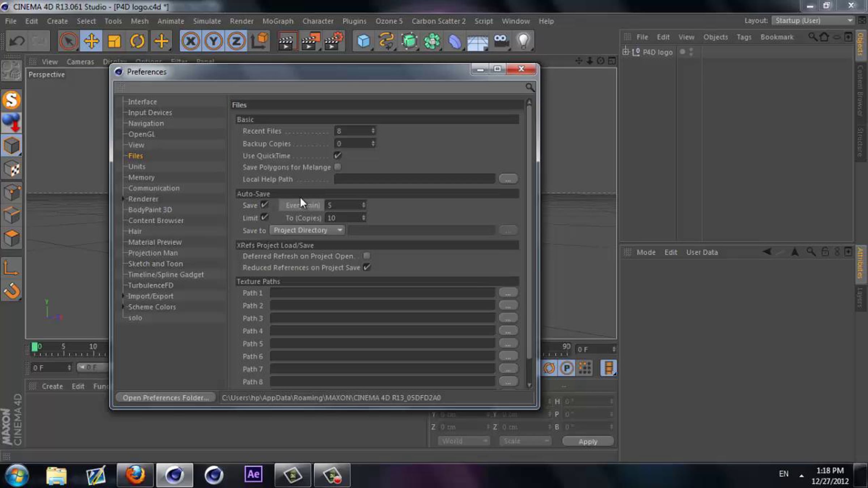Launch Firefox from the taskbar
Screen dimensions: 868x488
click(135, 475)
